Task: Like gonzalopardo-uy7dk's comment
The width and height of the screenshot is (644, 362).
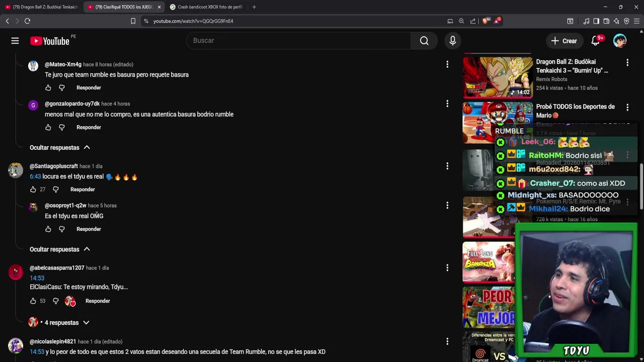Action: pyautogui.click(x=48, y=128)
